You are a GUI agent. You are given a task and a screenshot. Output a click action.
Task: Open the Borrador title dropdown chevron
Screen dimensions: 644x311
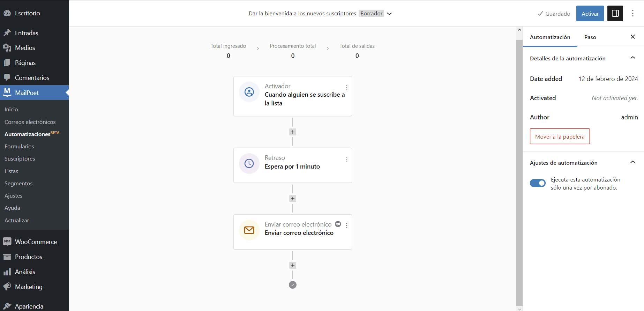(390, 14)
